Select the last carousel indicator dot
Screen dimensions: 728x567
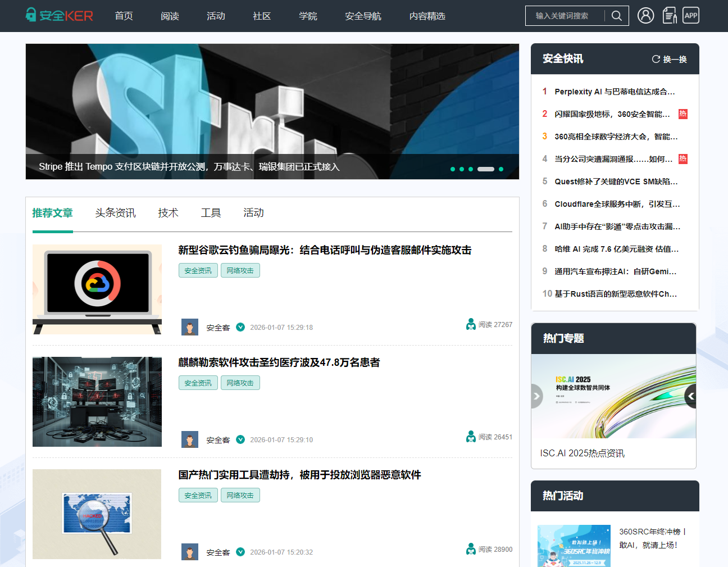[501, 169]
